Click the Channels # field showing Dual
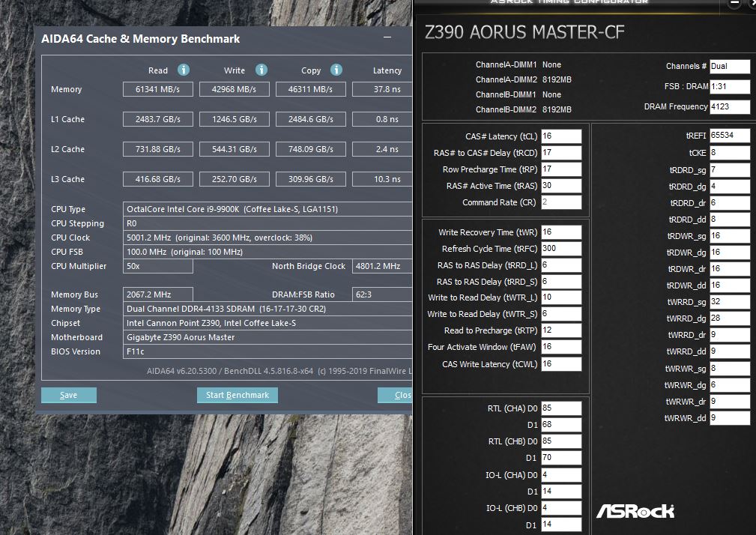This screenshot has height=535, width=756. 730,66
